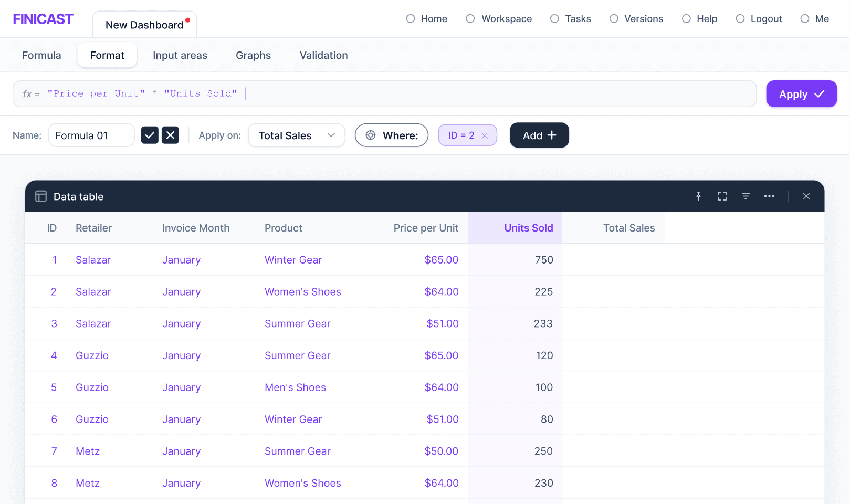
Task: Confirm the formula name with checkmark icon
Action: [x=150, y=135]
